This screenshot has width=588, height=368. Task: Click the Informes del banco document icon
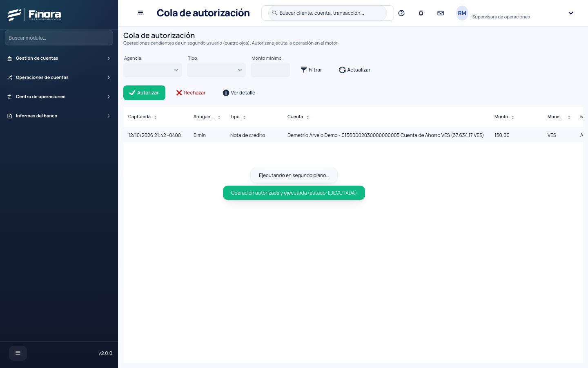pos(9,116)
